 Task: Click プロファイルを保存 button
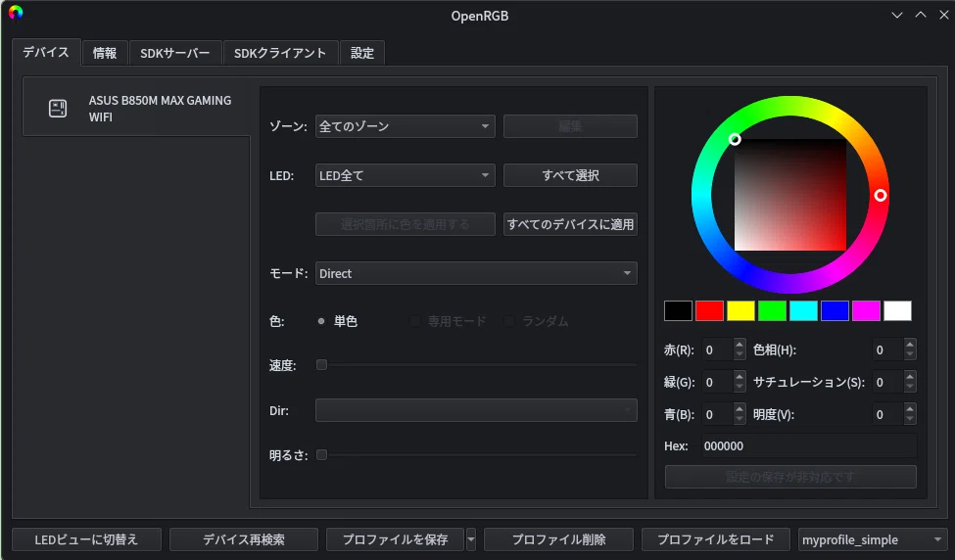coord(396,539)
